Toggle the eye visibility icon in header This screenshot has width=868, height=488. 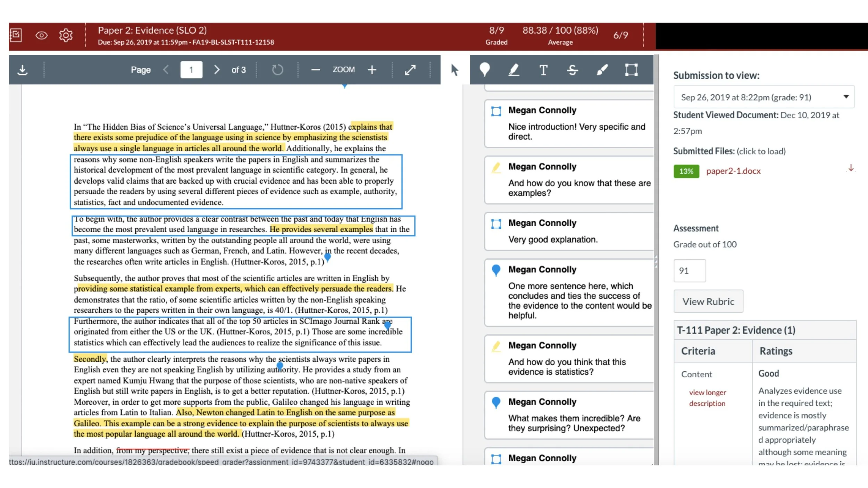(41, 35)
